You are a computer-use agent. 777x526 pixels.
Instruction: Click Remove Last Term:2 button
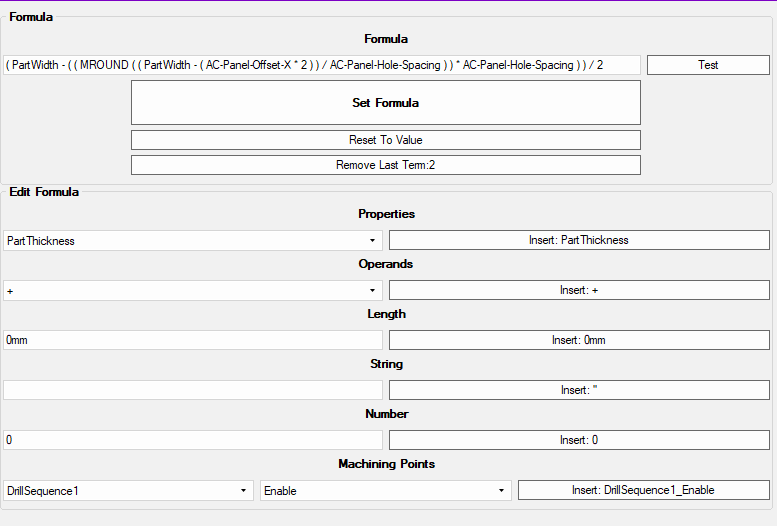click(386, 165)
